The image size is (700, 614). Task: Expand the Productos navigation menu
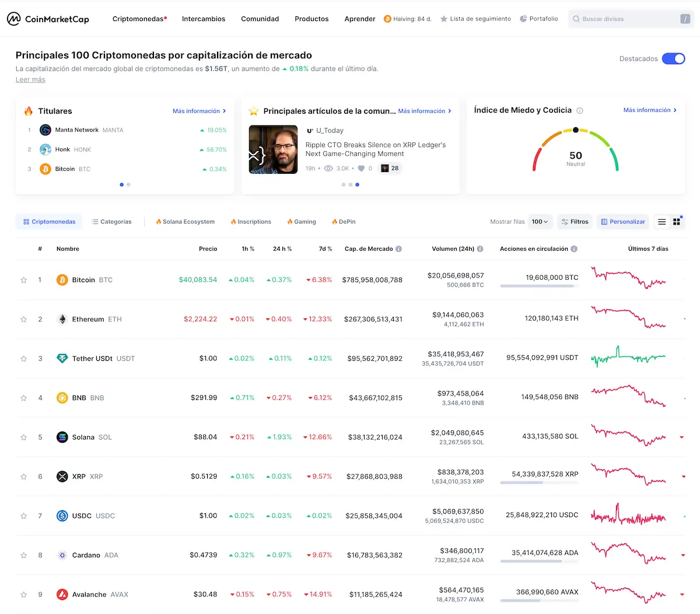pyautogui.click(x=311, y=19)
